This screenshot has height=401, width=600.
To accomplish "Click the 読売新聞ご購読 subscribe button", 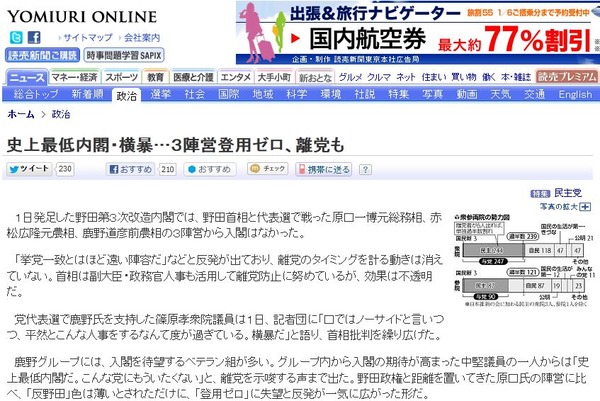I will [x=43, y=55].
